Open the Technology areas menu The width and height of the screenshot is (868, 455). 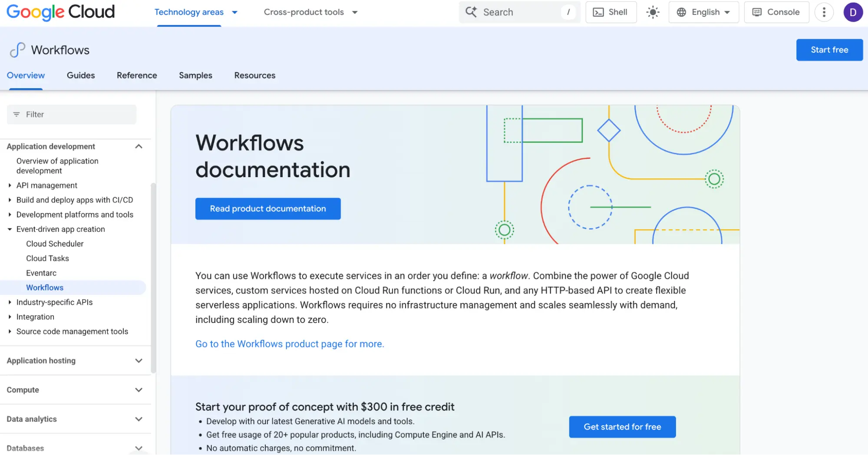tap(196, 12)
